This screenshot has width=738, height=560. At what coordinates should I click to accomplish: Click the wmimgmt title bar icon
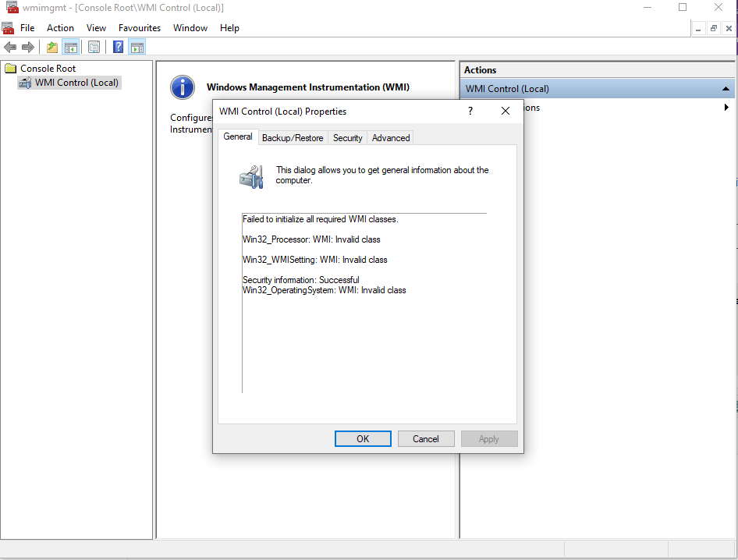(12, 8)
